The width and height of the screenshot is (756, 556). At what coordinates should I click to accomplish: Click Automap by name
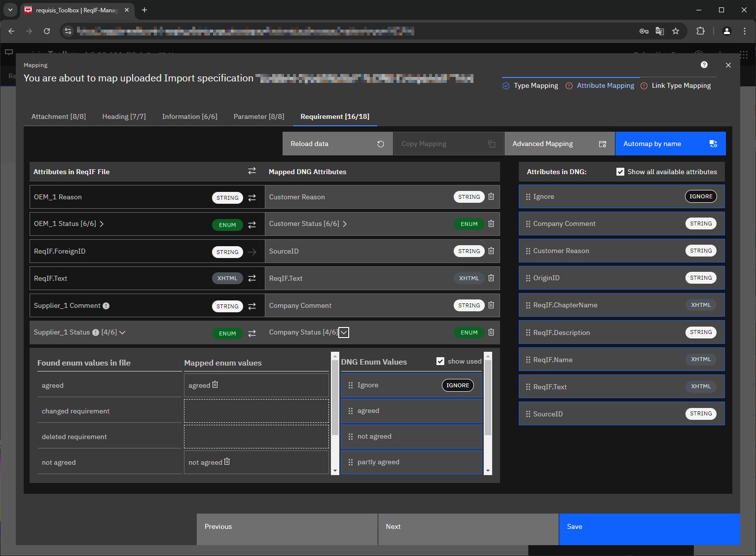(x=670, y=144)
